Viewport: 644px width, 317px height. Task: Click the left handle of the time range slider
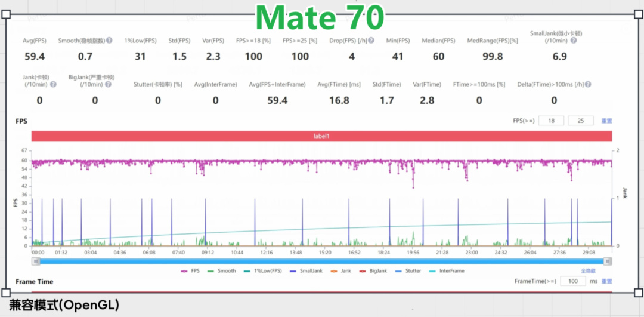(x=36, y=261)
